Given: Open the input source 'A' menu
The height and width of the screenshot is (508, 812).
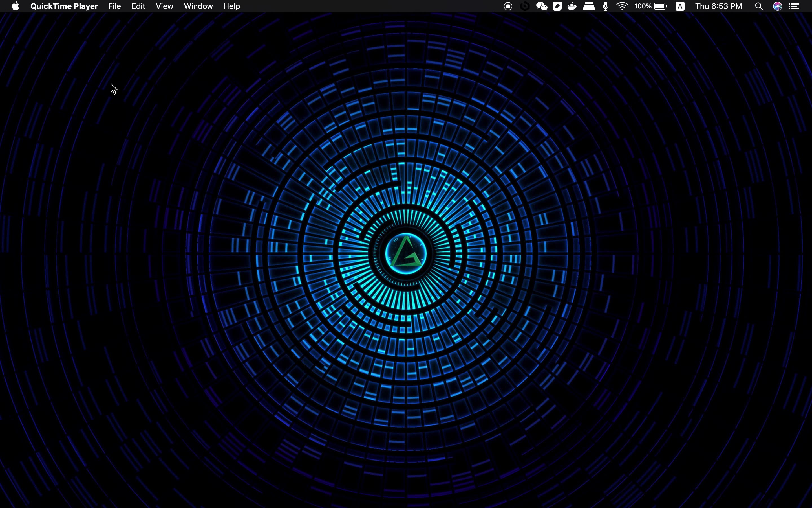Looking at the screenshot, I should 680,6.
